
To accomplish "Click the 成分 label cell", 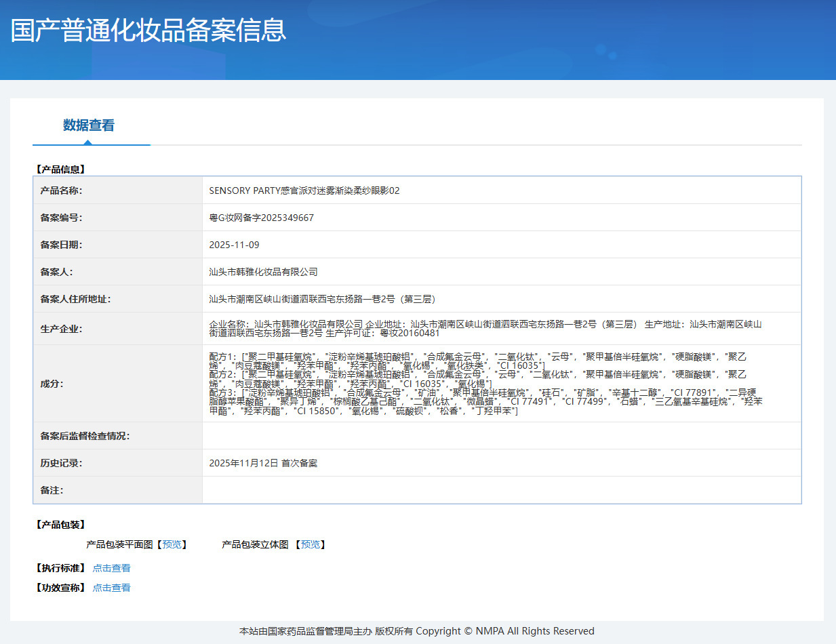I will coord(118,384).
